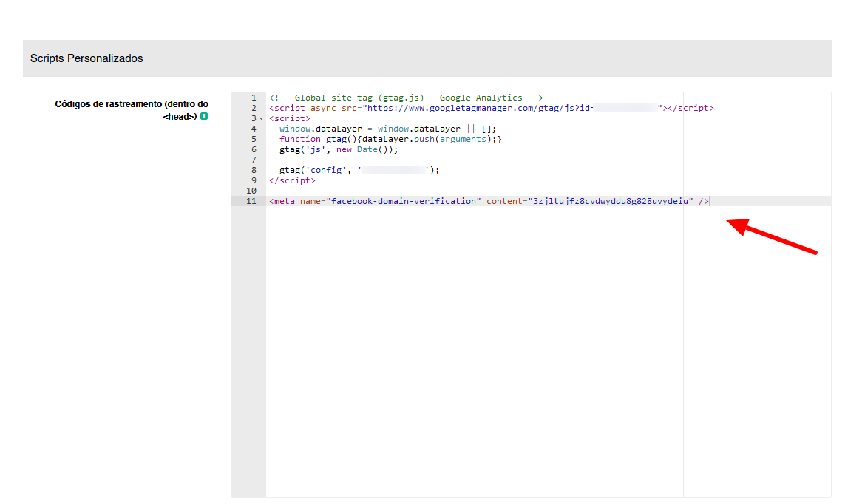The width and height of the screenshot is (845, 504).
Task: Click the empty code editor area below line 11
Action: coord(548,352)
